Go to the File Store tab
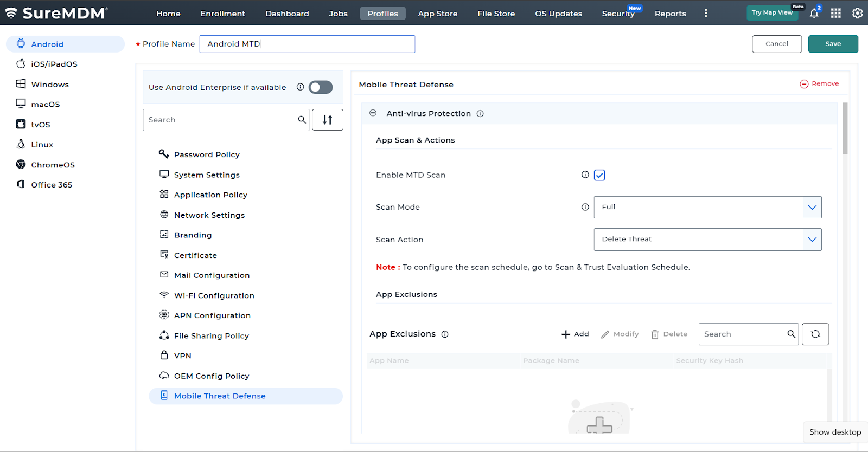Image resolution: width=868 pixels, height=452 pixels. click(496, 14)
